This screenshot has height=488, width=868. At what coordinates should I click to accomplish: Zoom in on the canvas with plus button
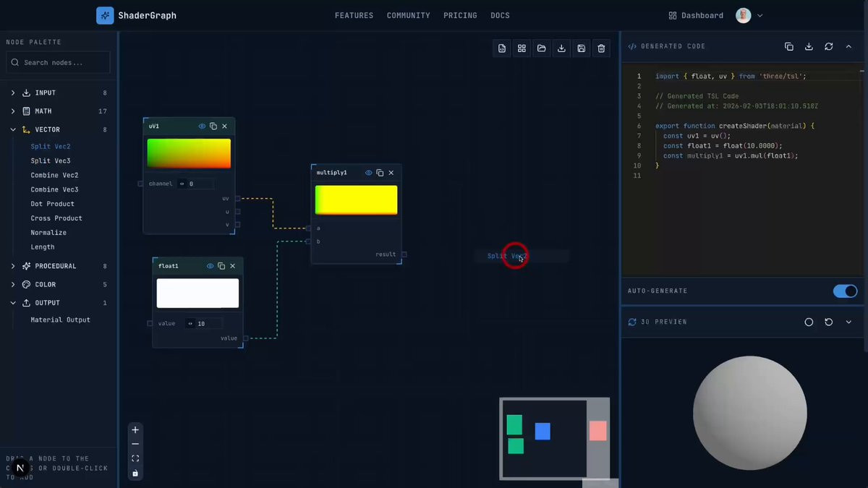coord(135,430)
